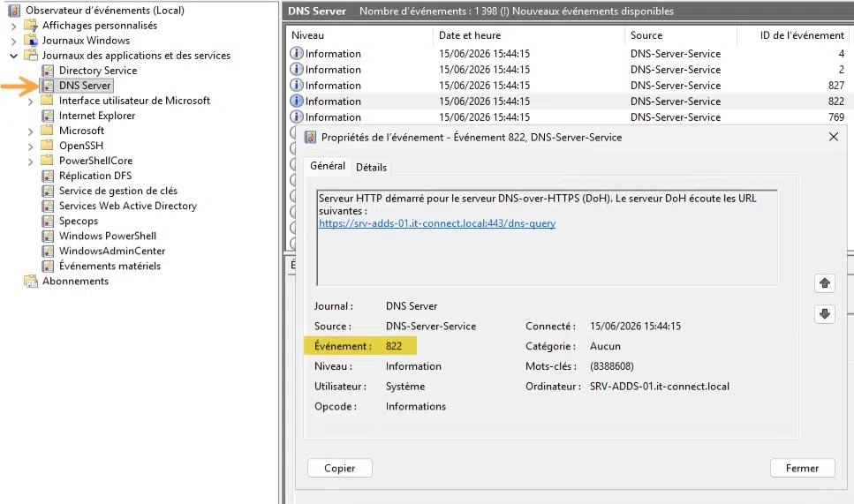Switch to the Général tab
This screenshot has height=504, width=854.
tap(328, 166)
